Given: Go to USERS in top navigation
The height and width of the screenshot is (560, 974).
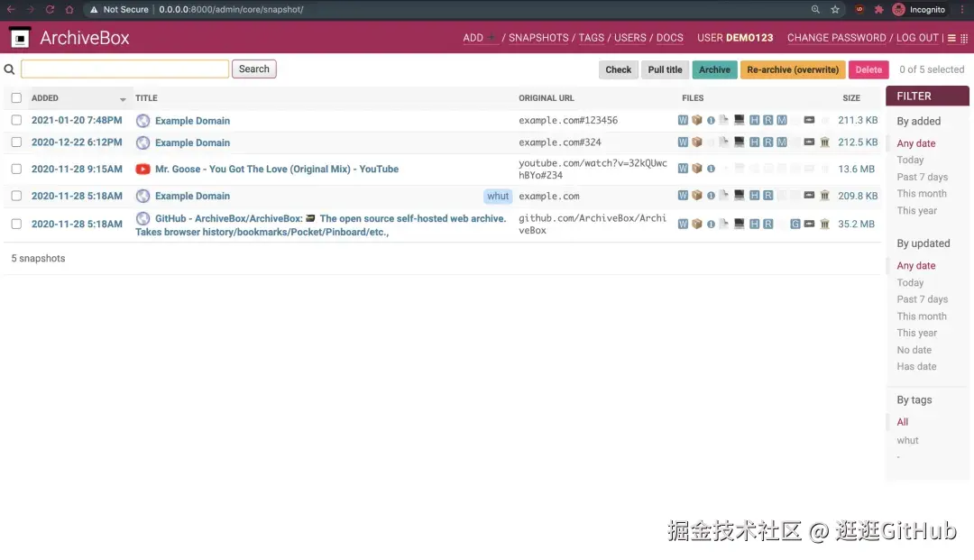Looking at the screenshot, I should pyautogui.click(x=629, y=38).
